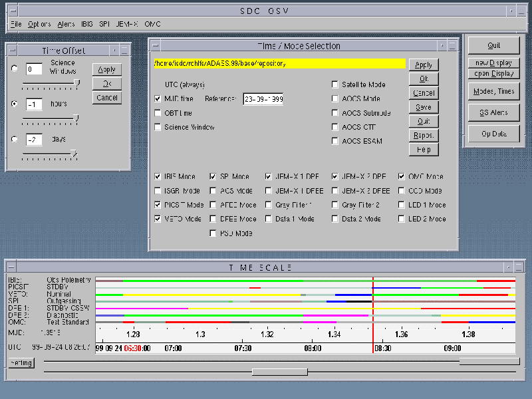
Task: Toggle the Satellite Mode checkbox
Action: 335,85
